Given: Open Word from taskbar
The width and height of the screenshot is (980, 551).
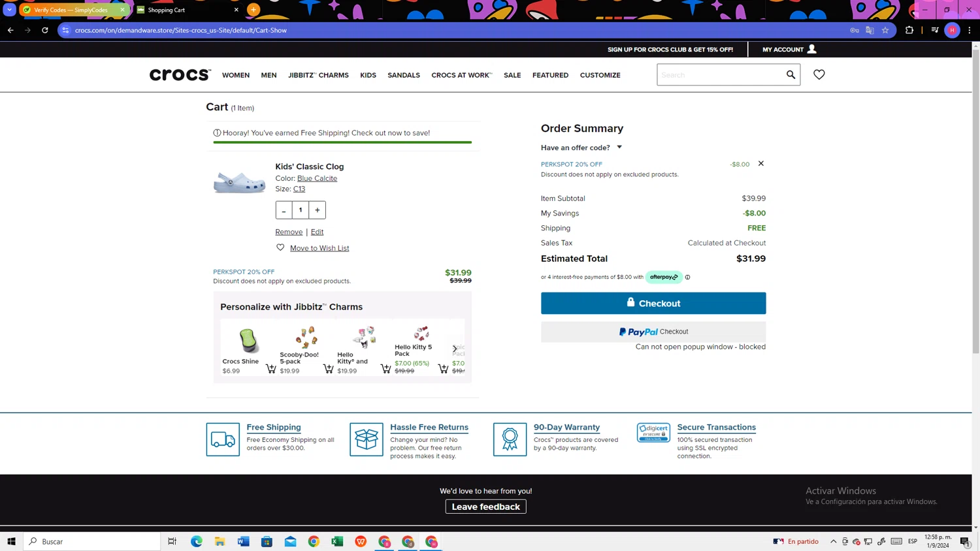Looking at the screenshot, I should [x=244, y=541].
